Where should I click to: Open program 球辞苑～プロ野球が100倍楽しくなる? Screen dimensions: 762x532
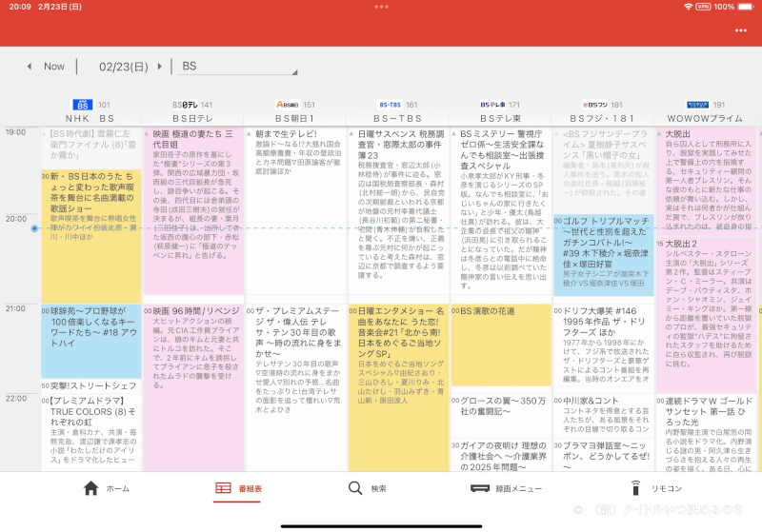(91, 342)
